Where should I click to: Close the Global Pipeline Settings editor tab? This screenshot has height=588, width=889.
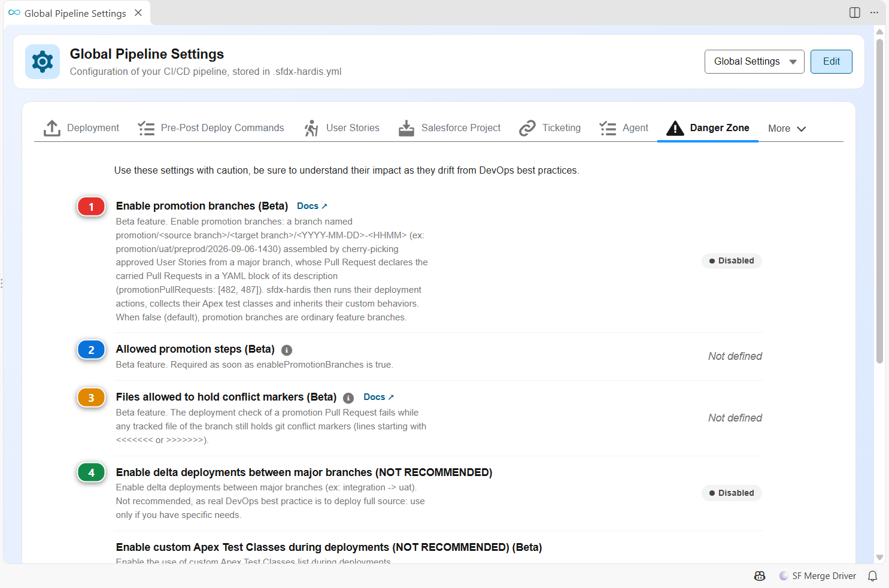click(x=138, y=13)
